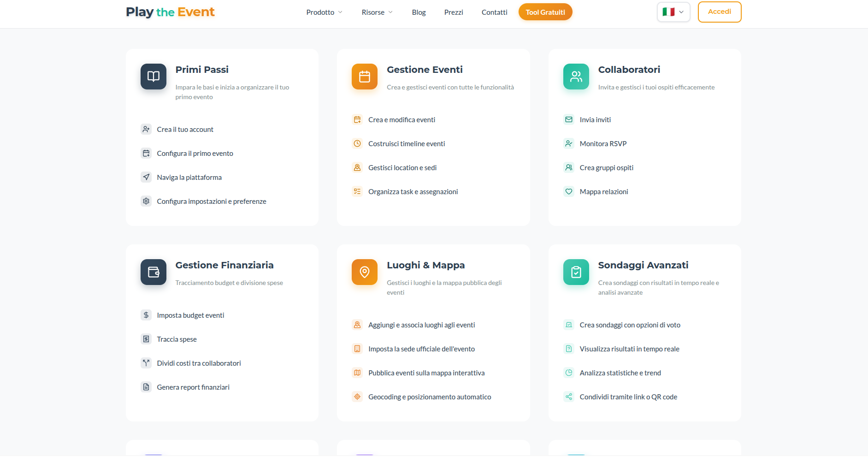
Task: Open the Costruisci timeline eventi link
Action: pyautogui.click(x=407, y=144)
